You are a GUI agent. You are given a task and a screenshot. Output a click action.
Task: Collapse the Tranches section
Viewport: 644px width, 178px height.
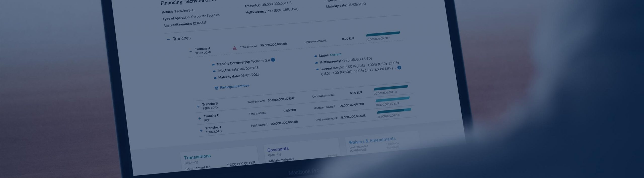[168, 39]
